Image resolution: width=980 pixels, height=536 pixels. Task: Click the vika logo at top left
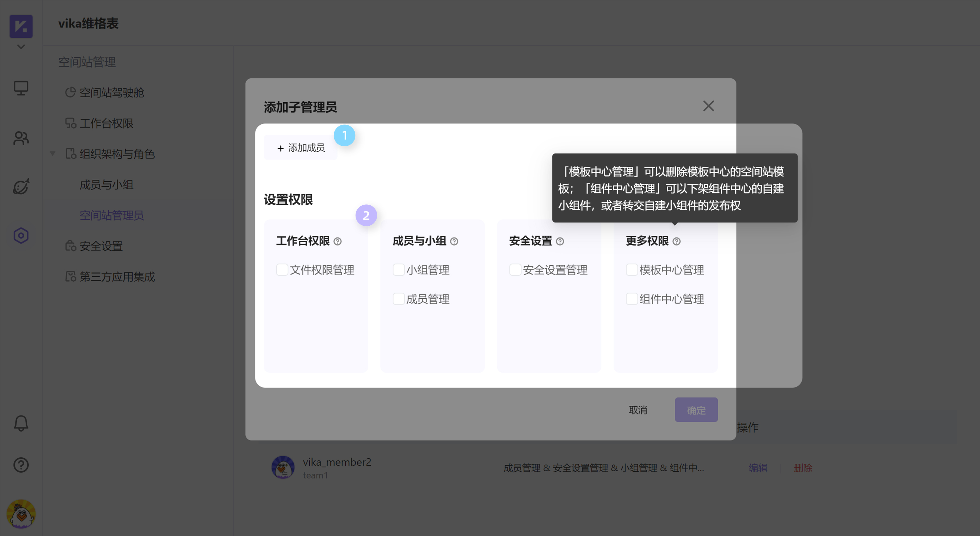tap(21, 26)
